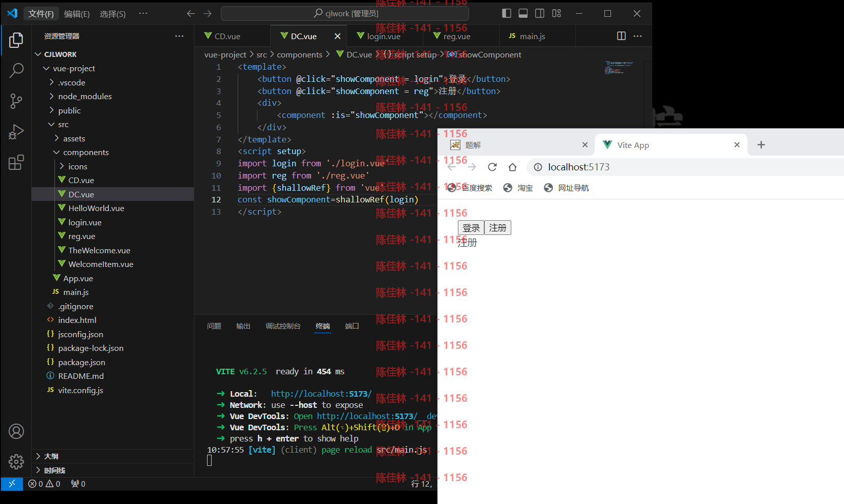This screenshot has height=504, width=844.
Task: Click the remote window status bar icon
Action: (12, 484)
